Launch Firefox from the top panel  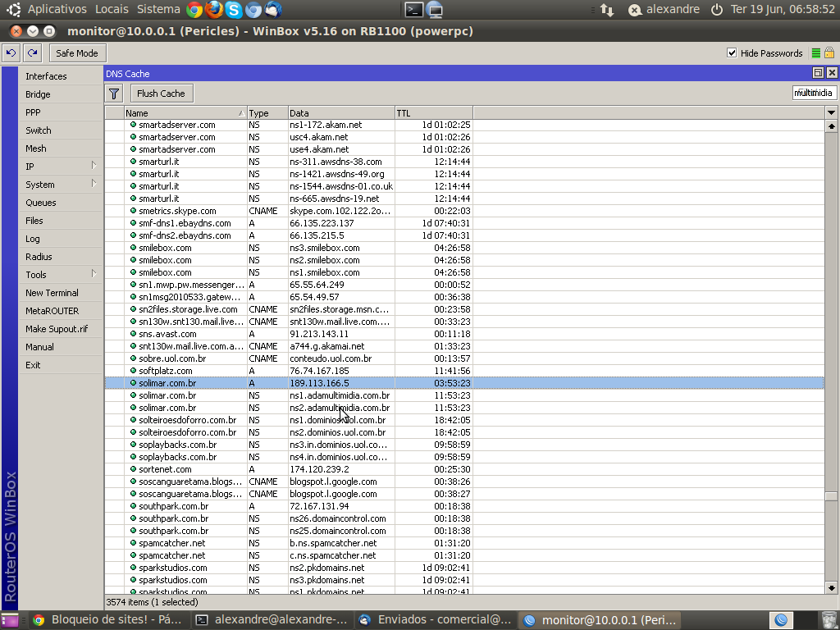214,10
